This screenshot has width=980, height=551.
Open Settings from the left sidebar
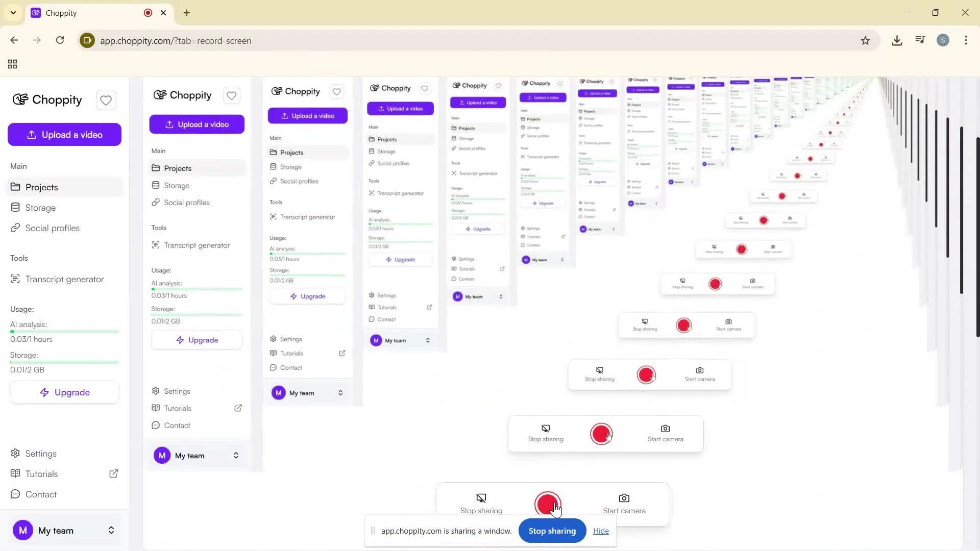click(x=41, y=454)
